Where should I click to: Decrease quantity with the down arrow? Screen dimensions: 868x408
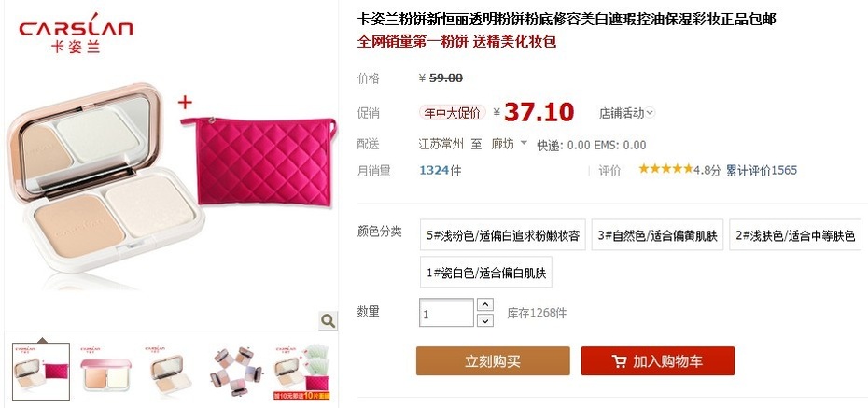(485, 320)
